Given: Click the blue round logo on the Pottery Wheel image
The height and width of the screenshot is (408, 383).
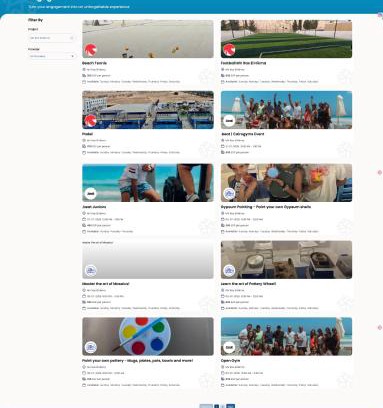Looking at the screenshot, I should 229,271.
